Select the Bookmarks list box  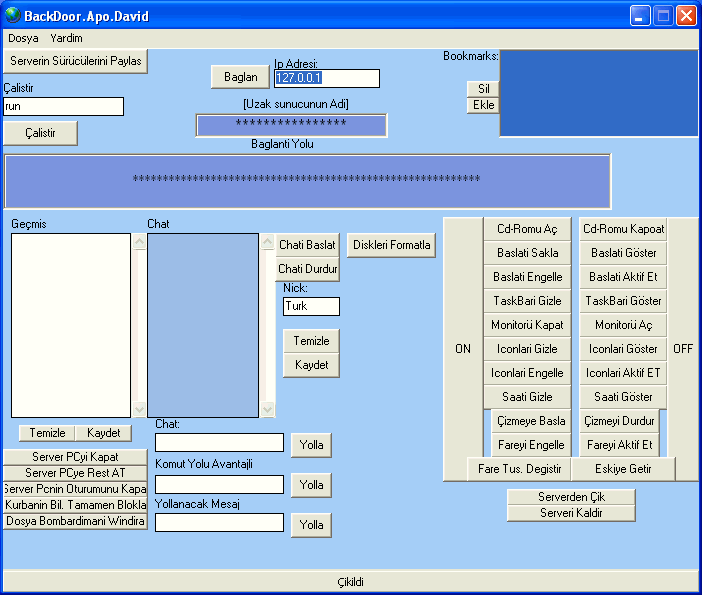point(598,93)
